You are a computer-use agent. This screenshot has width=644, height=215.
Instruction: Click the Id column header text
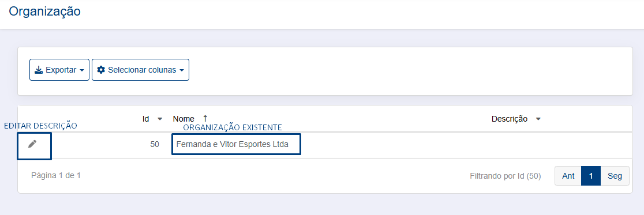pyautogui.click(x=145, y=119)
